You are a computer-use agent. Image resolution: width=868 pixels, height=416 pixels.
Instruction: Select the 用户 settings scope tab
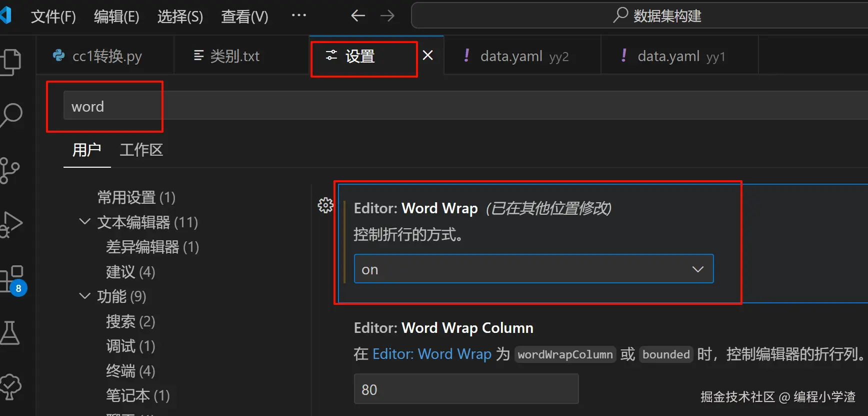click(x=87, y=150)
